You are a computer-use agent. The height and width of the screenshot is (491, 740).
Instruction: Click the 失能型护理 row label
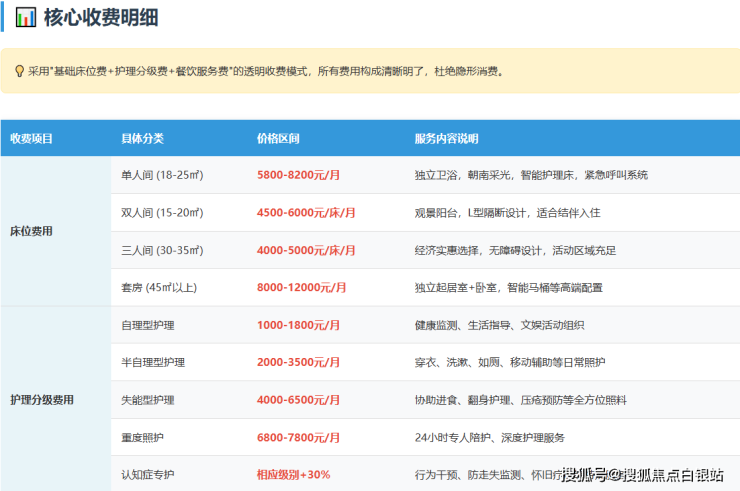147,400
